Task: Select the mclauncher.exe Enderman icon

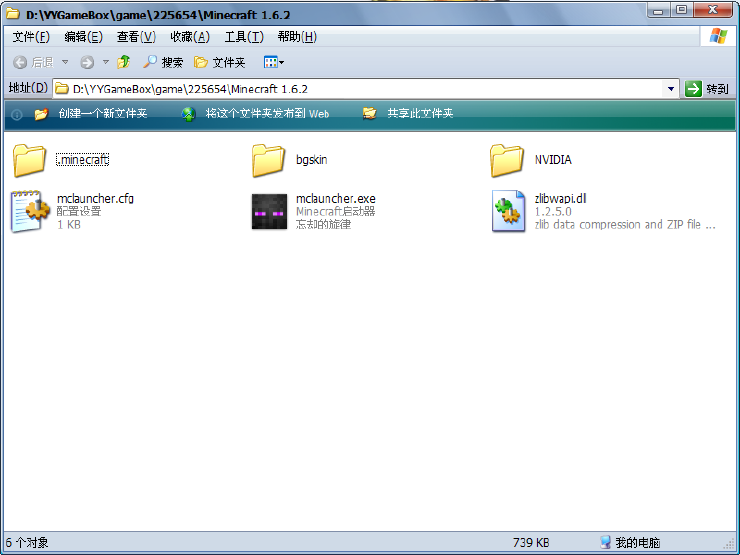Action: coord(269,211)
